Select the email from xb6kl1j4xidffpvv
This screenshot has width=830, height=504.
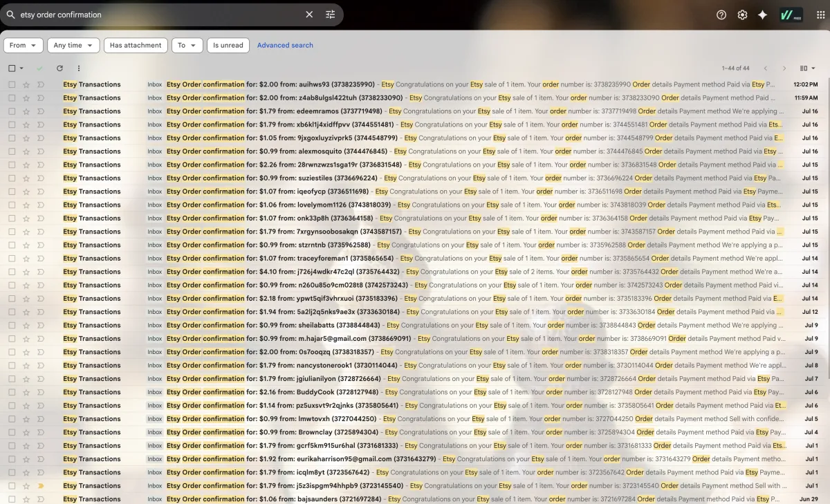(x=12, y=124)
